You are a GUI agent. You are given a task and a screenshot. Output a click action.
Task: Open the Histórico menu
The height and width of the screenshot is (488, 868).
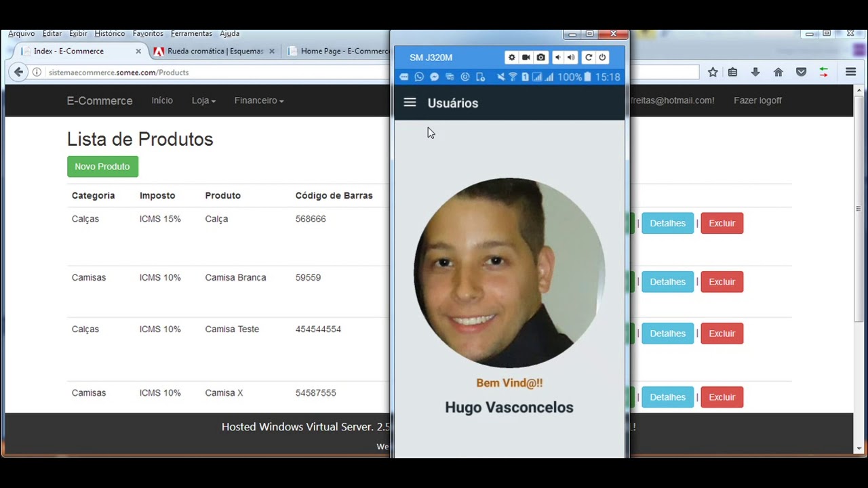click(x=110, y=33)
